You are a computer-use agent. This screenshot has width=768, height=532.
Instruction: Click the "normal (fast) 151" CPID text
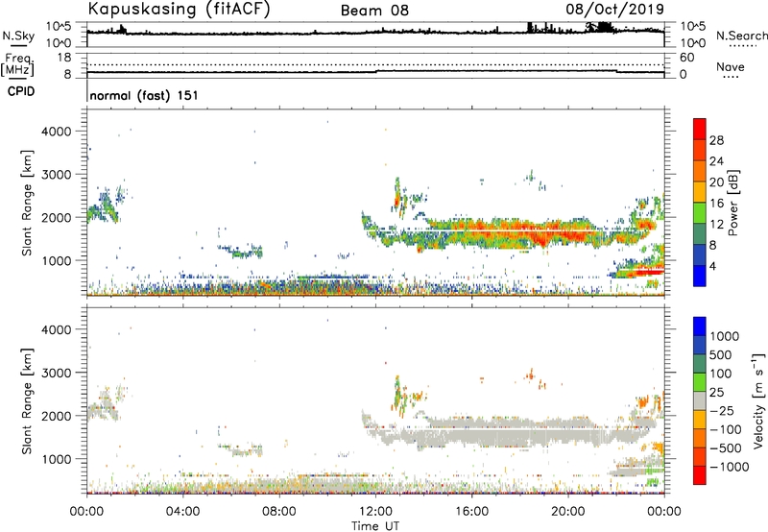coord(144,95)
